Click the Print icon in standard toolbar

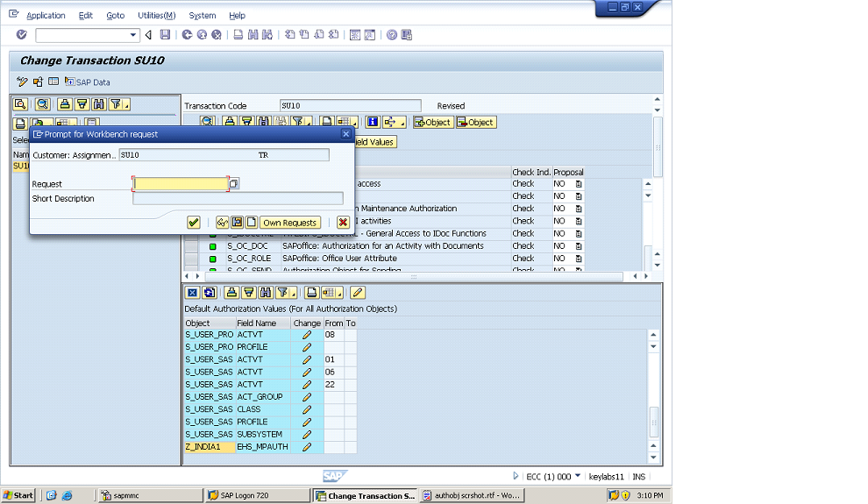pos(238,35)
